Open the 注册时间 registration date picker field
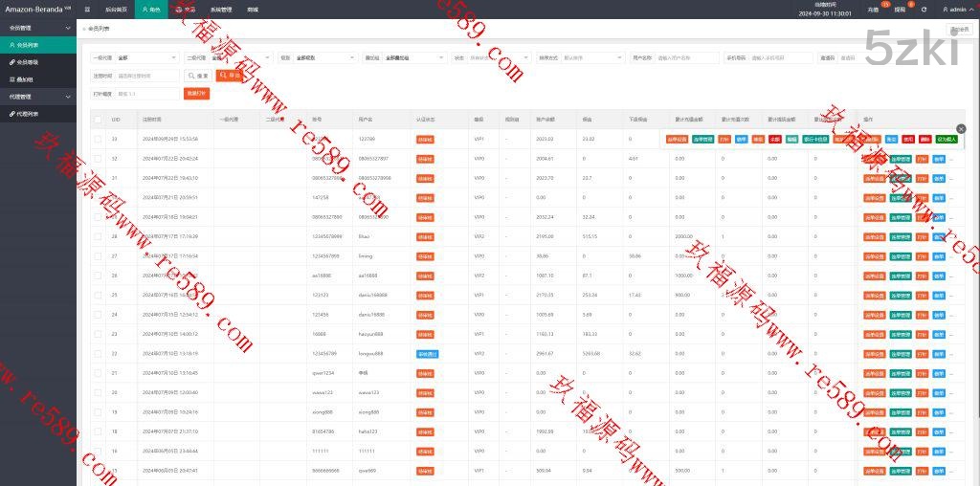The height and width of the screenshot is (486, 980). pyautogui.click(x=147, y=76)
